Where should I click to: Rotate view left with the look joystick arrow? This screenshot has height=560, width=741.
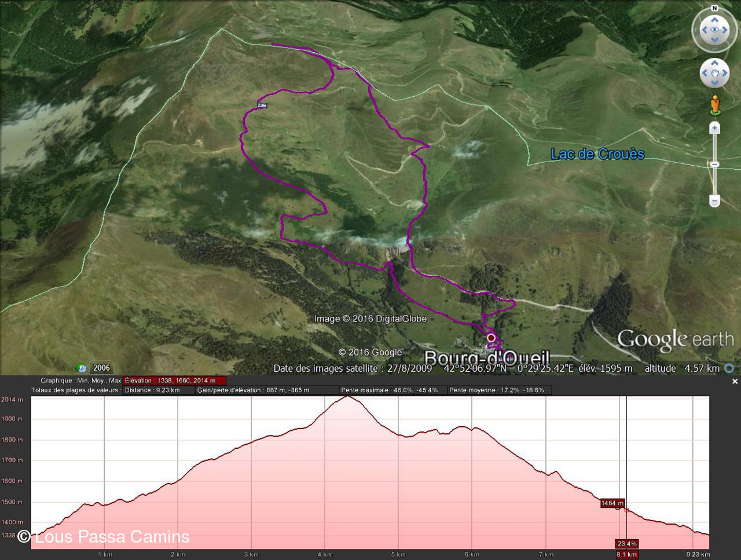[x=703, y=30]
